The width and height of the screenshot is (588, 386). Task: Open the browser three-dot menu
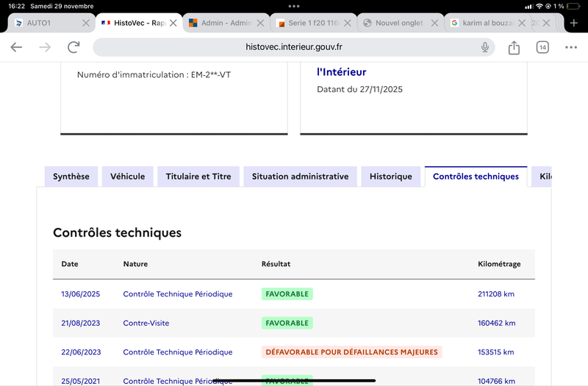pyautogui.click(x=571, y=47)
